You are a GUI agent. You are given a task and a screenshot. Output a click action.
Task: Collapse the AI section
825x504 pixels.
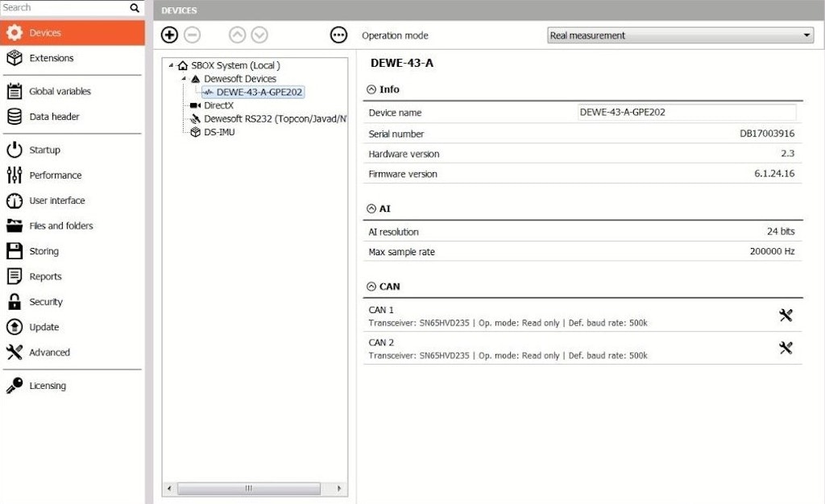point(371,209)
